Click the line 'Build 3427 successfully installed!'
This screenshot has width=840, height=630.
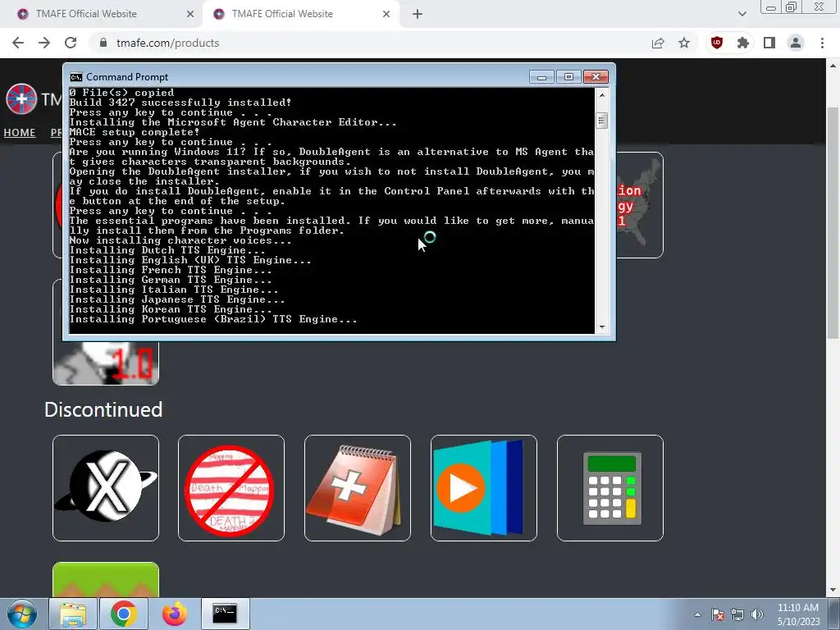180,103
